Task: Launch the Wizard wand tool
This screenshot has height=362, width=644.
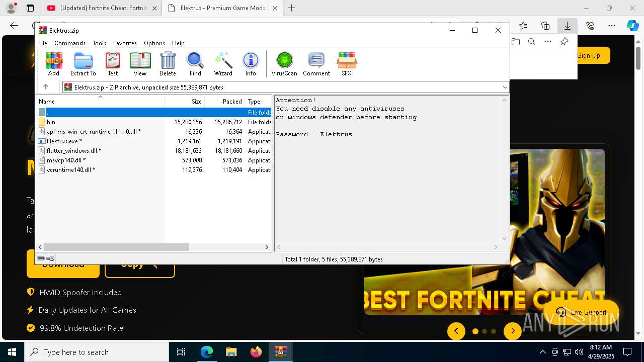Action: 223,64
